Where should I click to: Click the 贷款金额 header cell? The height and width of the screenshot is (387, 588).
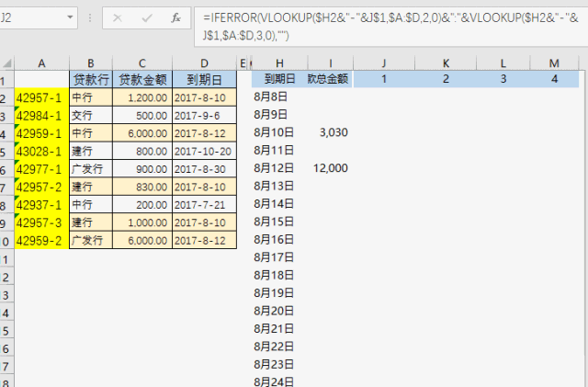pyautogui.click(x=141, y=79)
